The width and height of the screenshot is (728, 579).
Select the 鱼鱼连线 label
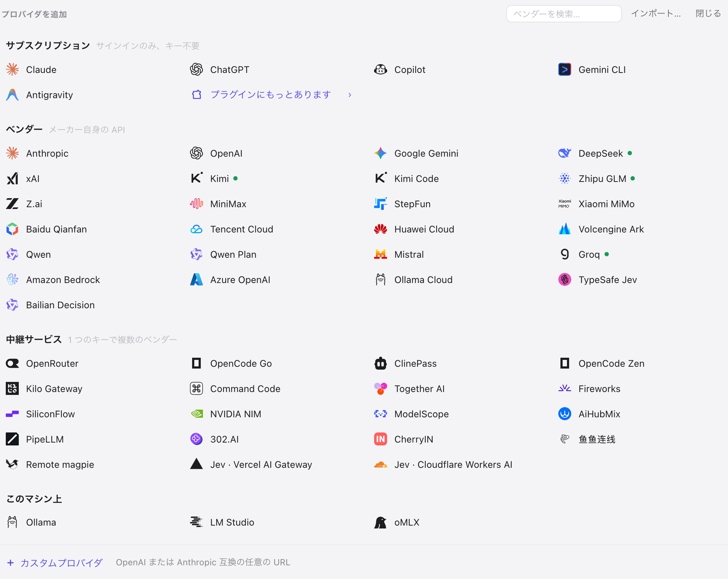tap(597, 439)
